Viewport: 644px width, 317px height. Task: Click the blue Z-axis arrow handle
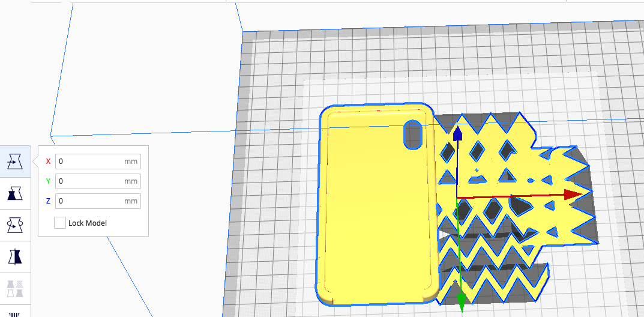coord(457,134)
